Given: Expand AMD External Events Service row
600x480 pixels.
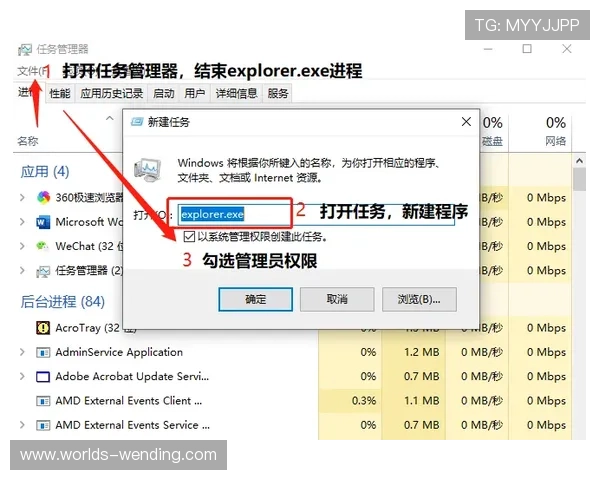Looking at the screenshot, I should click(x=22, y=425).
